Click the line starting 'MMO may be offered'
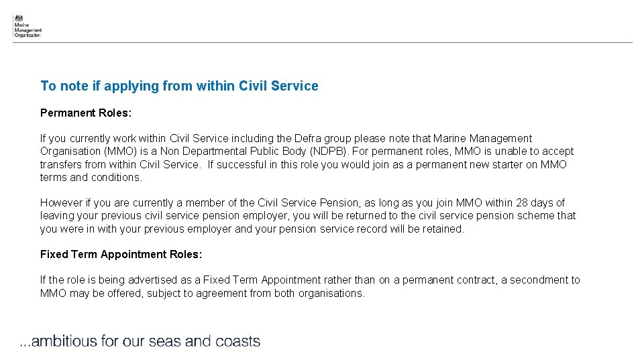This screenshot has width=644, height=362. coord(202,294)
